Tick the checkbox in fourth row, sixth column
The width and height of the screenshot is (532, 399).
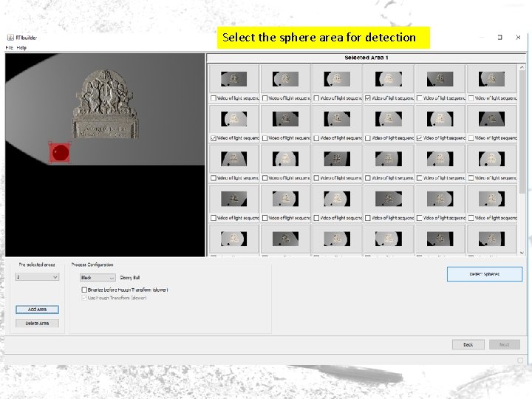(x=471, y=218)
